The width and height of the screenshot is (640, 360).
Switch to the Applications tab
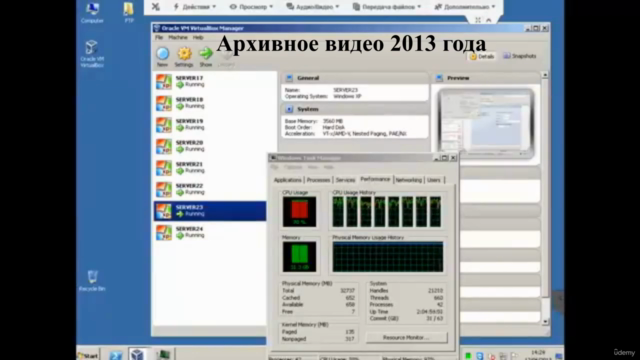288,180
